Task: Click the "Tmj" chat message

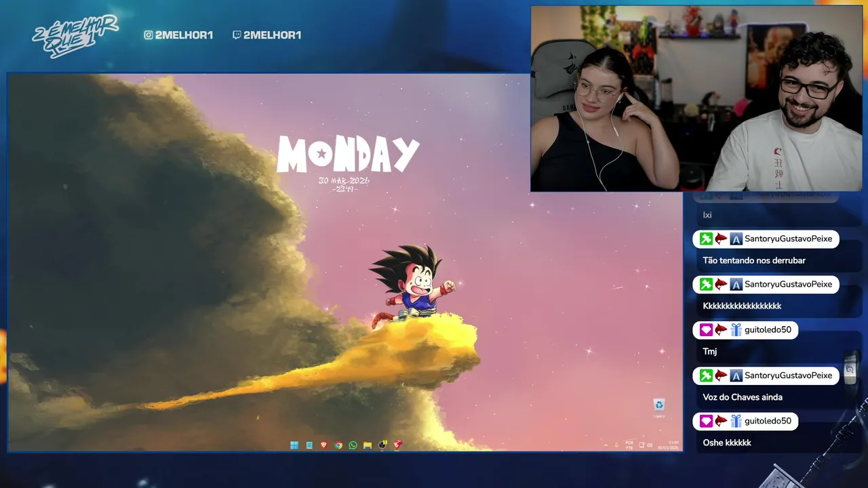Action: pos(710,351)
